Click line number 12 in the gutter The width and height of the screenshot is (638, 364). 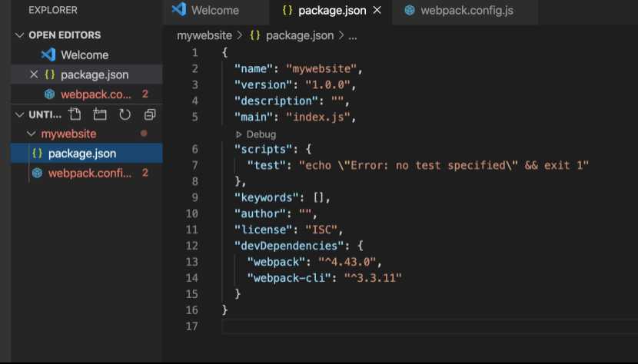192,246
